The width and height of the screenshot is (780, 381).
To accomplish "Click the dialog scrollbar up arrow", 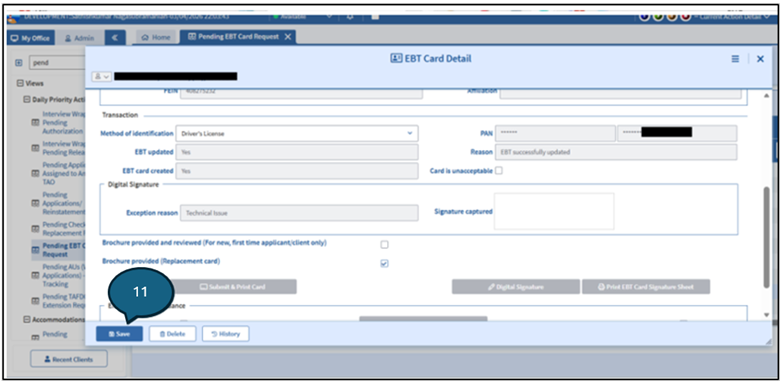I will point(766,95).
